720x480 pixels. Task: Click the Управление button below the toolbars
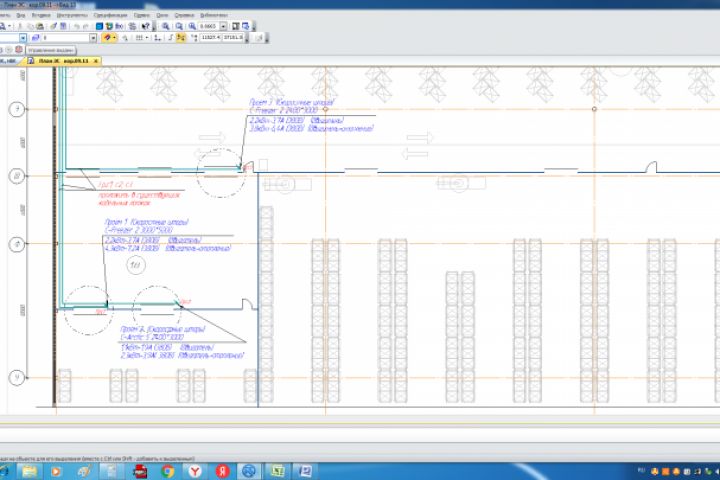pyautogui.click(x=51, y=50)
